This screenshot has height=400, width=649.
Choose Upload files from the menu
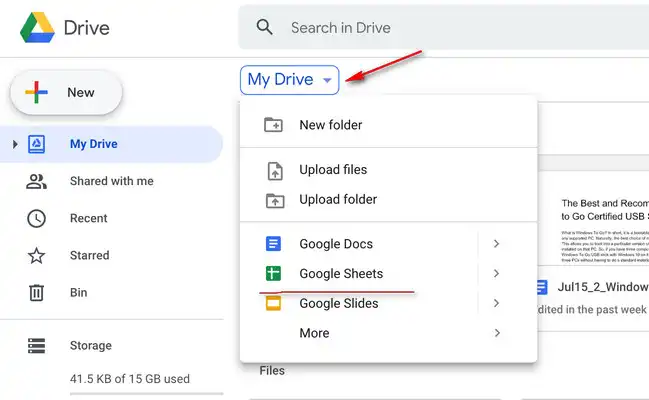388,170
